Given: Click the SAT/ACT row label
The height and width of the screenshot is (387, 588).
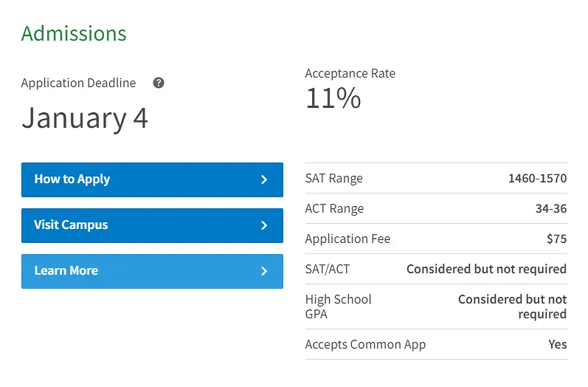Looking at the screenshot, I should [328, 269].
